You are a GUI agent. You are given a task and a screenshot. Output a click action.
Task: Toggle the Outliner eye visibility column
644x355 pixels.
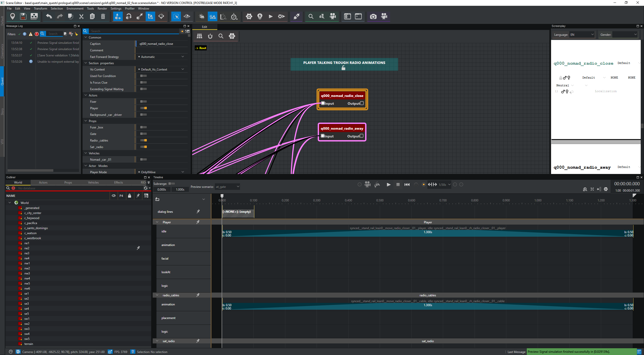point(114,196)
